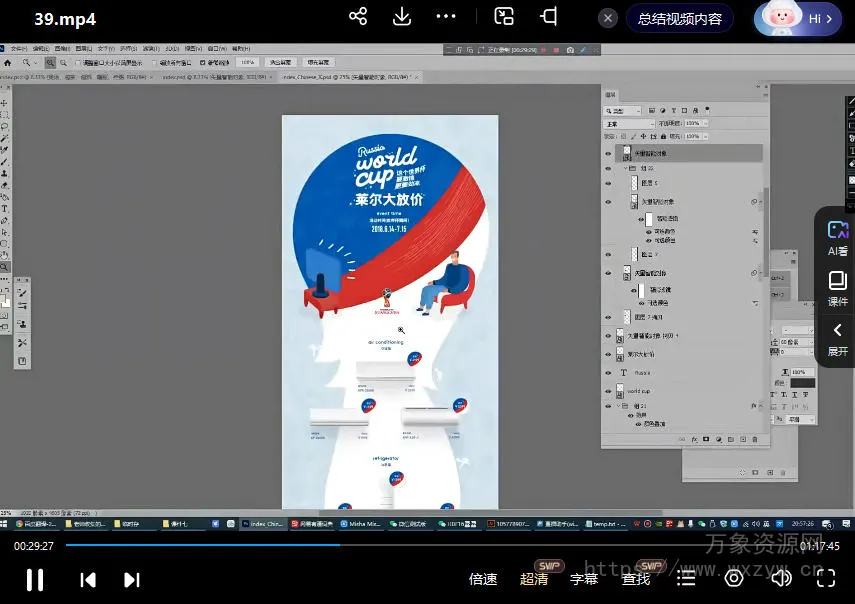
Task: Open the more options ellipsis menu
Action: (x=446, y=17)
